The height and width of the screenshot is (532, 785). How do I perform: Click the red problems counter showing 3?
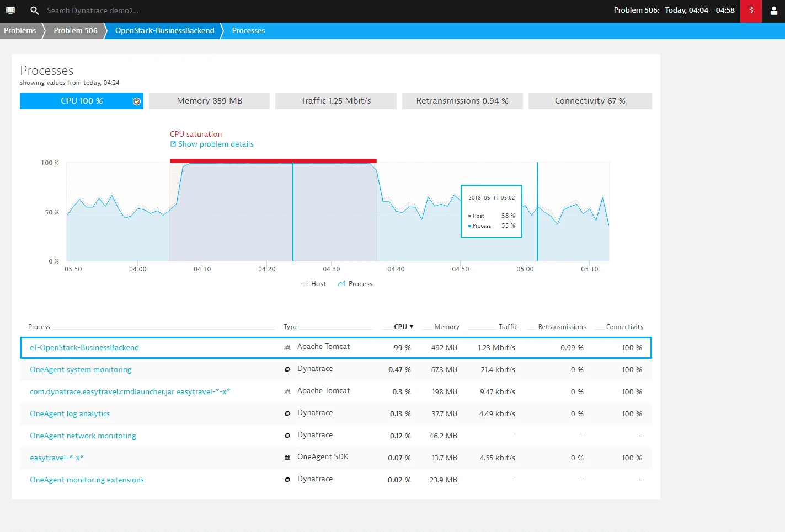point(751,10)
